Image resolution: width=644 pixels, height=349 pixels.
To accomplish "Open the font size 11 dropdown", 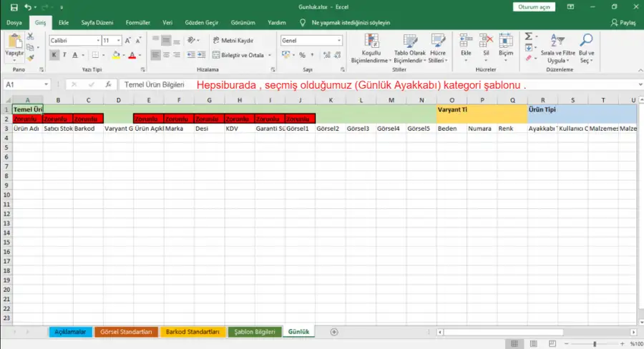I will click(x=119, y=40).
